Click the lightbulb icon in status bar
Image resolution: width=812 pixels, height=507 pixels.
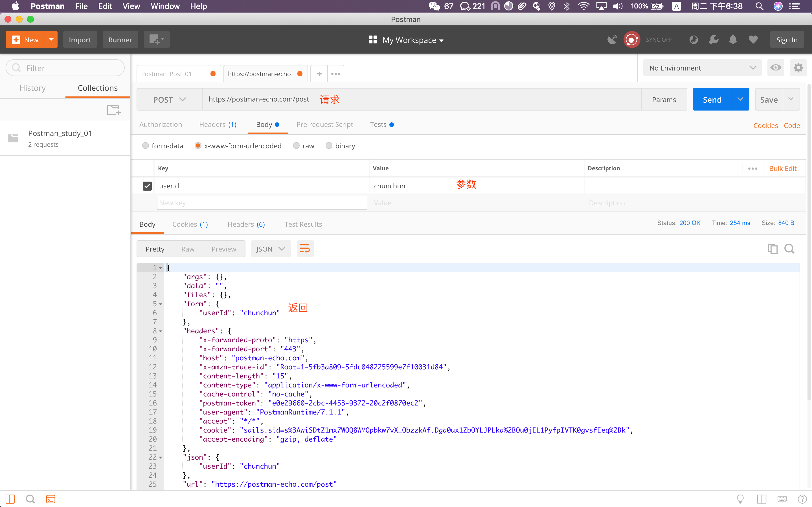coord(740,499)
